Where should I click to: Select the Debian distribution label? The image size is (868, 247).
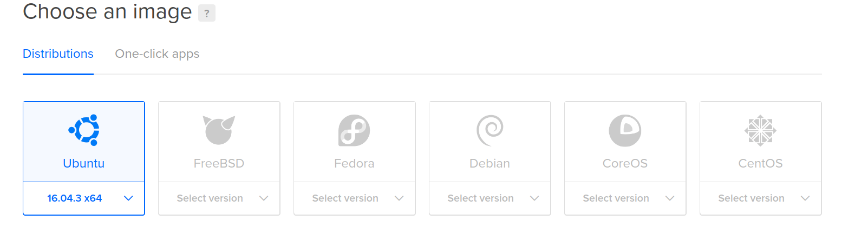pos(490,163)
